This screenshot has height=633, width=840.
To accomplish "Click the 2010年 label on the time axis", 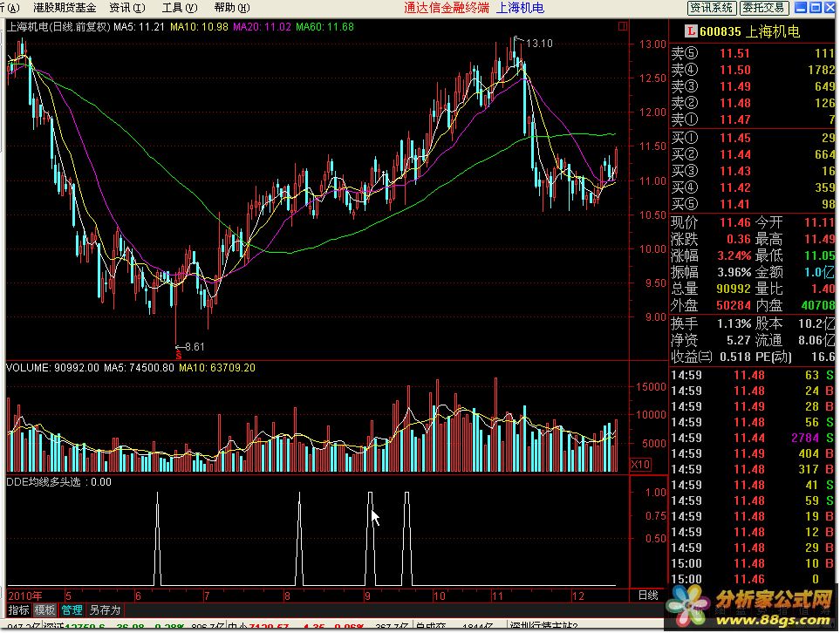I will pos(25,596).
